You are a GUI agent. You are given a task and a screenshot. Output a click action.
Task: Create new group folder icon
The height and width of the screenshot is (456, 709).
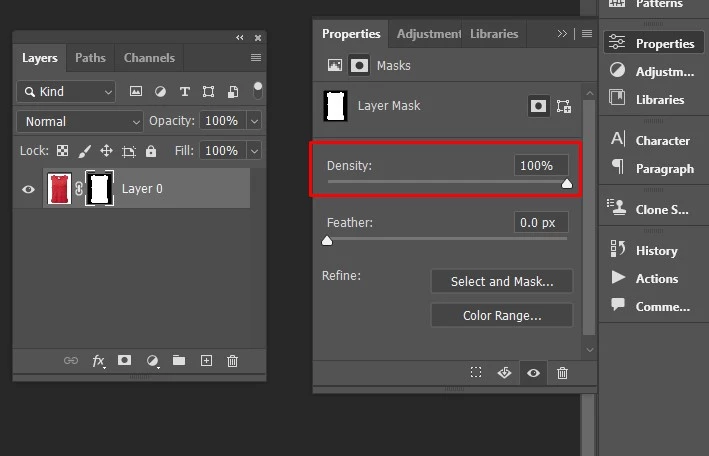(179, 360)
